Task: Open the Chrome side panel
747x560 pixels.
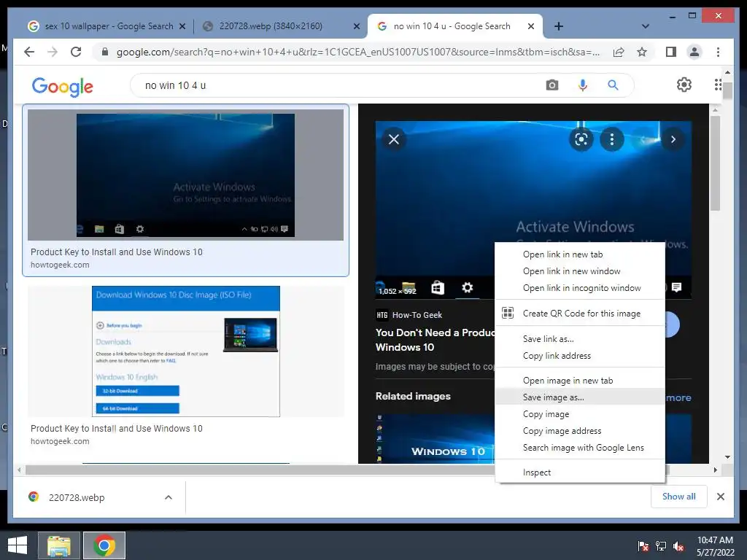Action: [671, 52]
